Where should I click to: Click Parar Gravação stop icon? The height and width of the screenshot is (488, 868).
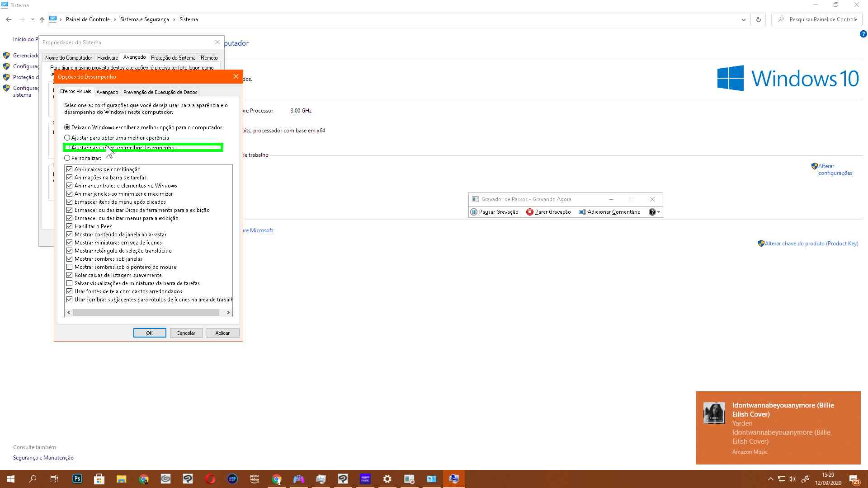530,212
